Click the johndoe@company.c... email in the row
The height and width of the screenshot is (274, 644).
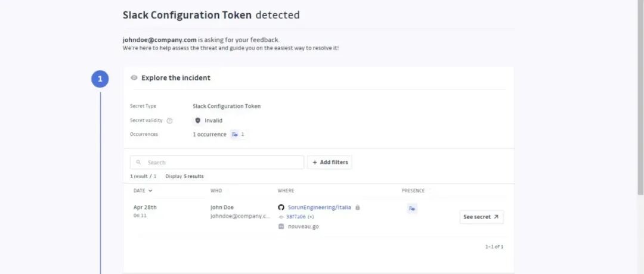[240, 216]
